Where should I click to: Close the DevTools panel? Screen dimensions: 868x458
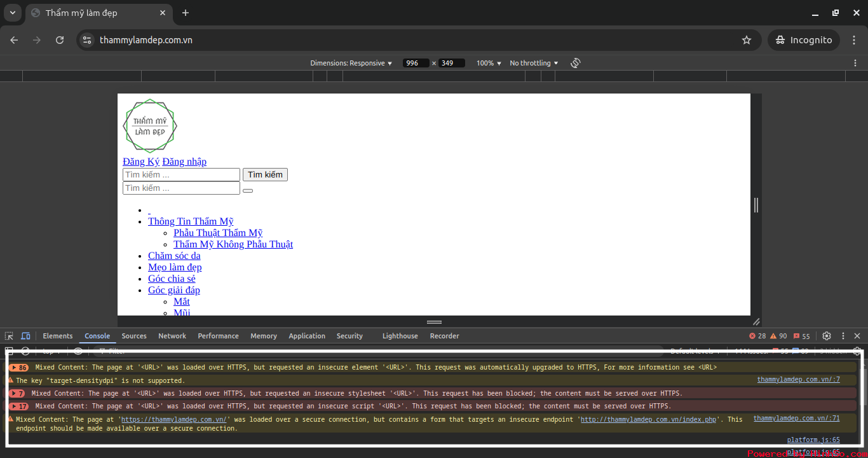coord(857,336)
